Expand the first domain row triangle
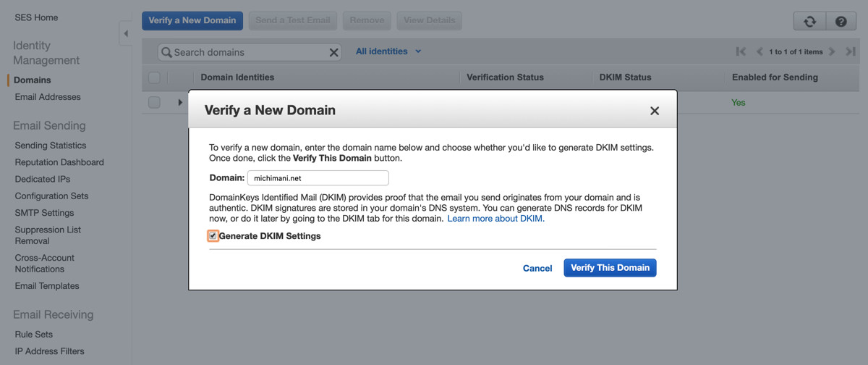This screenshot has width=868, height=365. pos(180,103)
